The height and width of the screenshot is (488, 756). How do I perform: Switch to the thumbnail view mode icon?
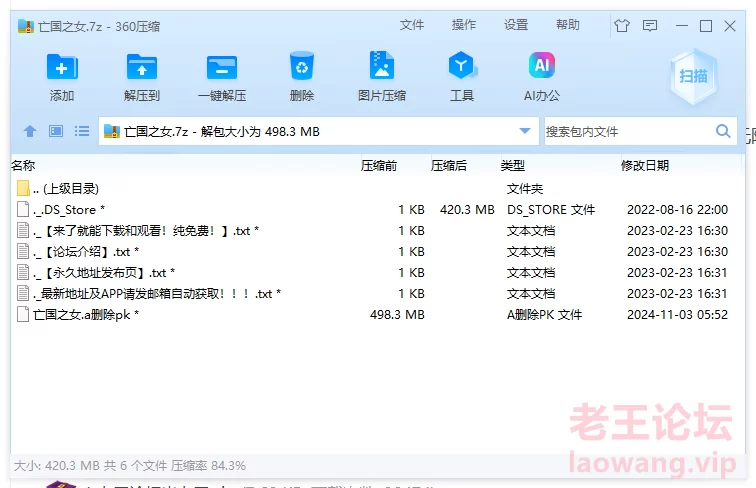pyautogui.click(x=56, y=131)
